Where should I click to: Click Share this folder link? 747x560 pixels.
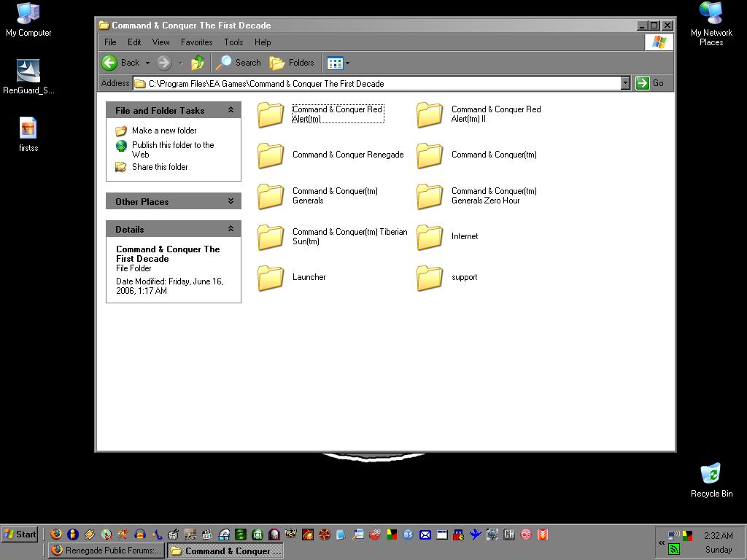160,167
